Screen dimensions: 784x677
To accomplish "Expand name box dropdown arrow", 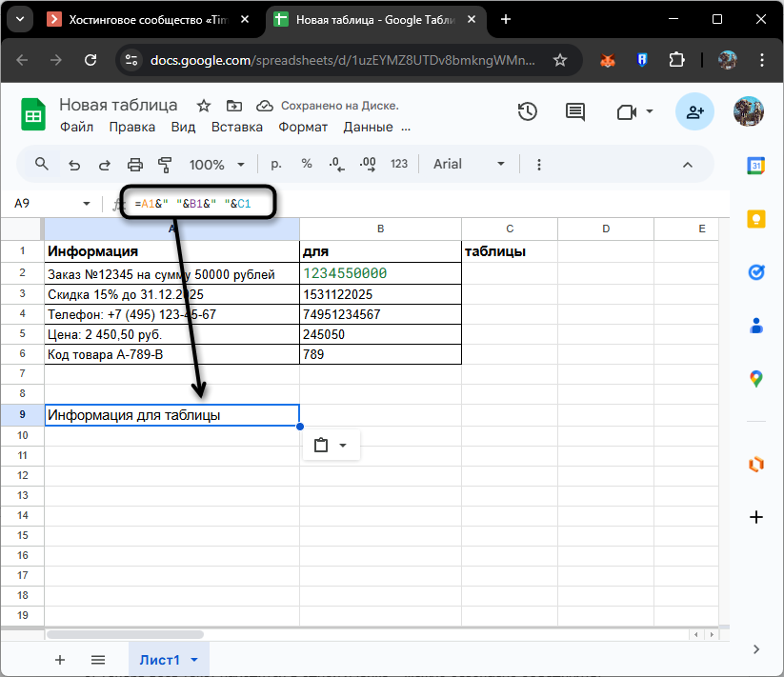I will pyautogui.click(x=87, y=204).
